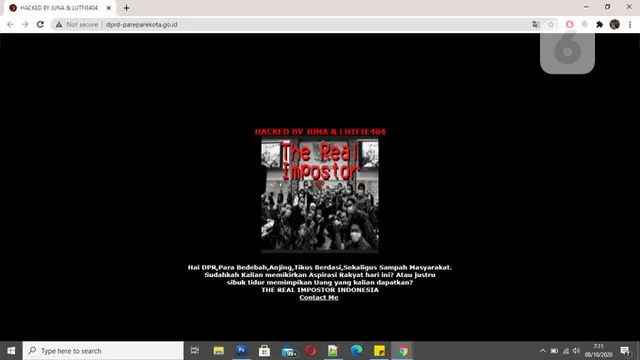Open a new tab with the plus button
The height and width of the screenshot is (360, 640).
click(127, 8)
